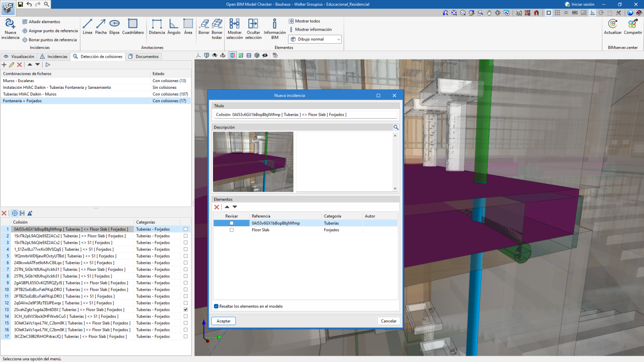Select the Muros - Escaleras combination row
Viewport: 644px width, 362px height.
pos(96,81)
